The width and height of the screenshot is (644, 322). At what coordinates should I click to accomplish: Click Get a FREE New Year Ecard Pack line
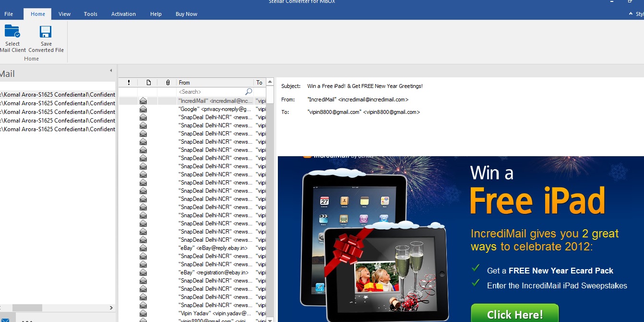coord(550,271)
